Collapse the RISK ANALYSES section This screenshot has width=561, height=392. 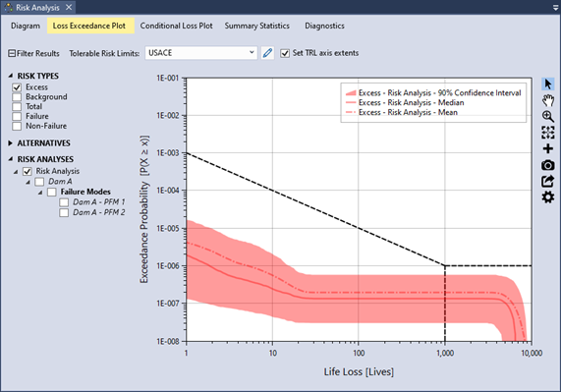11,159
